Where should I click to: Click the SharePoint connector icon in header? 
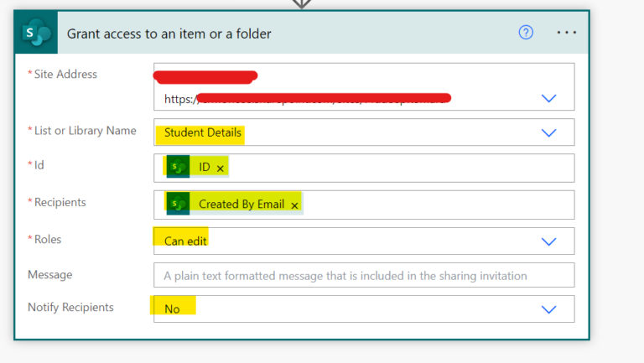pos(36,33)
